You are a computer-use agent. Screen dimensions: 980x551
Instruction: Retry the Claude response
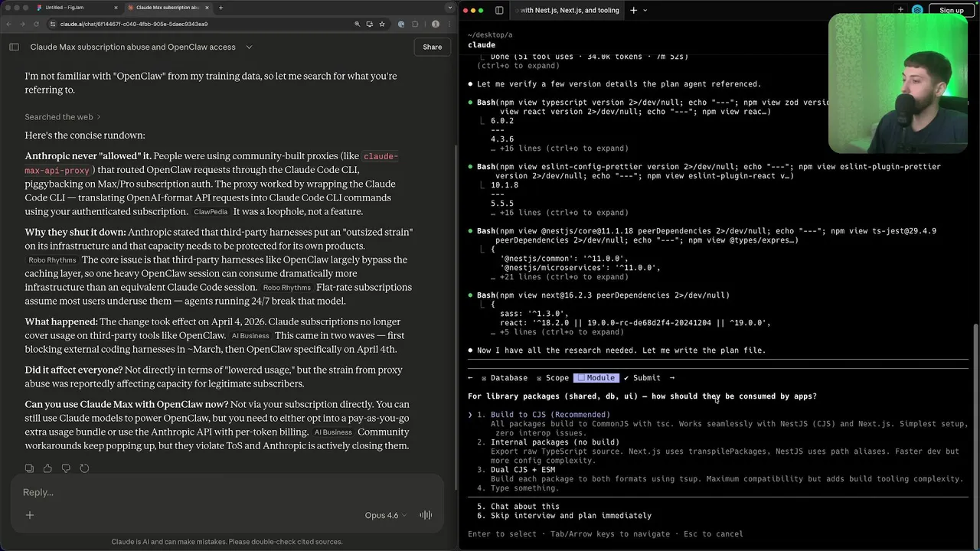(84, 468)
